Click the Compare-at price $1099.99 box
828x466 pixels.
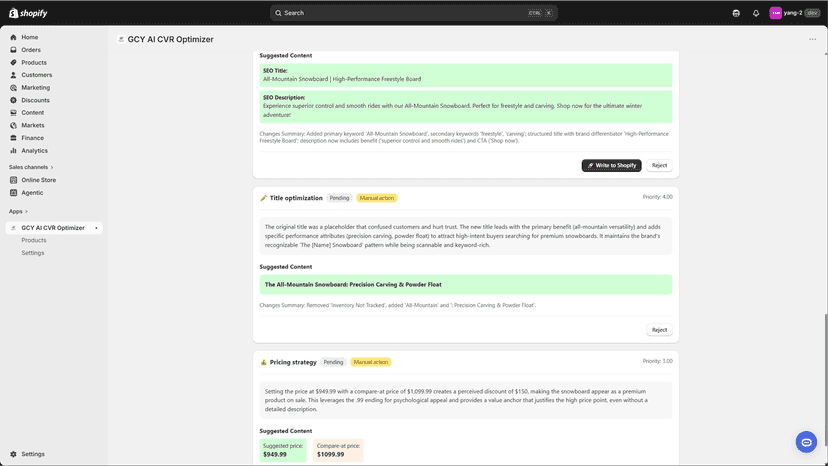pos(338,450)
